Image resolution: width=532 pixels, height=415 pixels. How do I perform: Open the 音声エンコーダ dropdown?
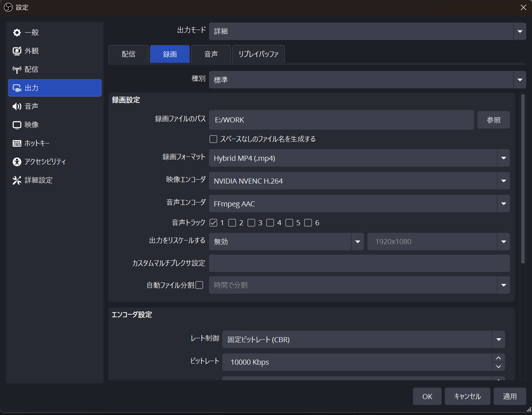(360, 204)
